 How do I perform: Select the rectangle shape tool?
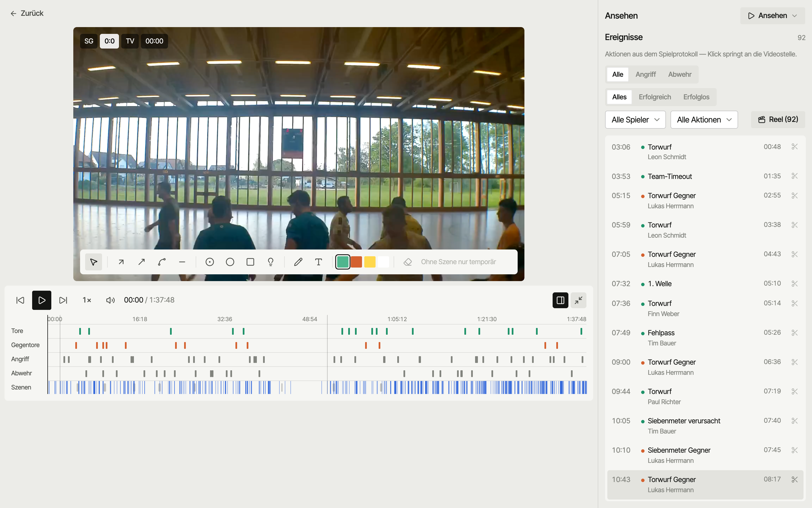click(250, 262)
